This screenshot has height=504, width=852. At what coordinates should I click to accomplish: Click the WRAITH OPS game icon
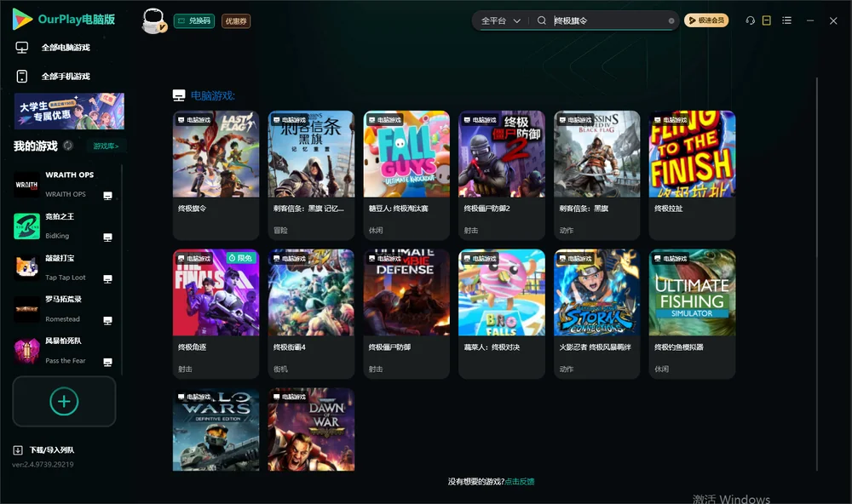[x=26, y=185]
